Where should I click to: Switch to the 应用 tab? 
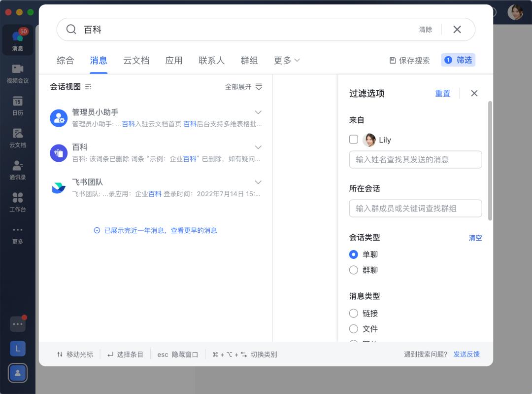pos(174,60)
